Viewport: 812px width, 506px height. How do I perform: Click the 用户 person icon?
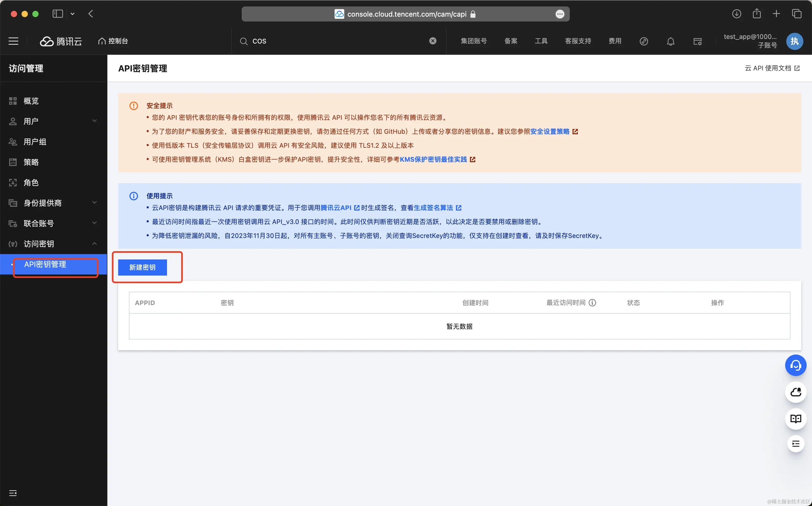pos(13,121)
